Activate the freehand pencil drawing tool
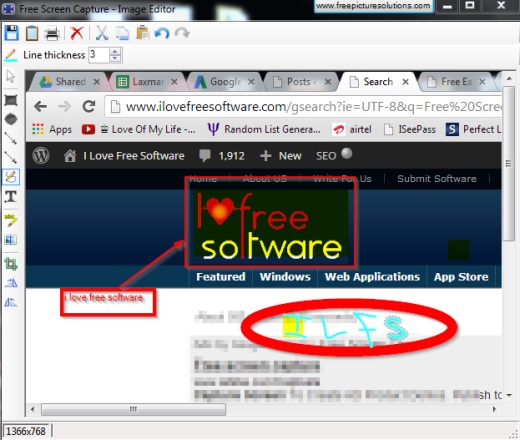Viewport: 520px width, 440px height. pyautogui.click(x=11, y=177)
